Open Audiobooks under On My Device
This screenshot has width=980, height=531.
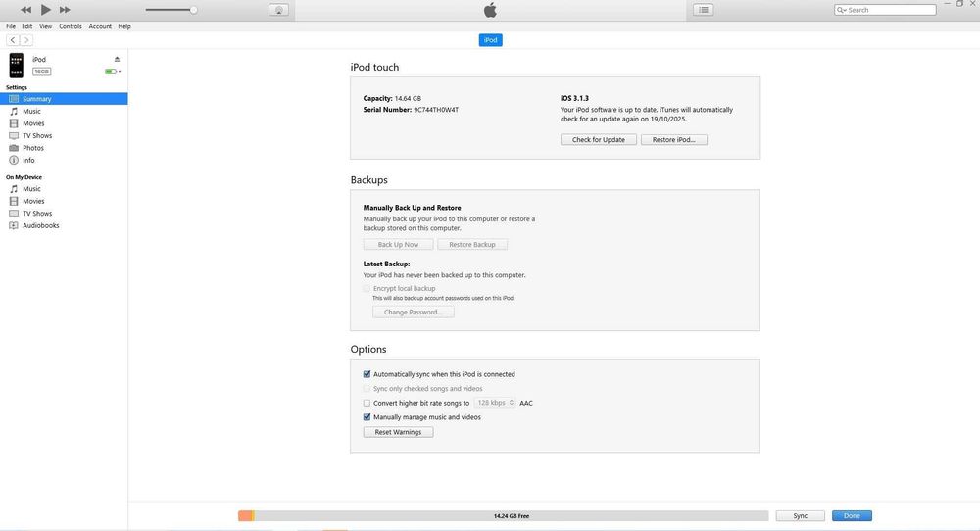point(41,225)
